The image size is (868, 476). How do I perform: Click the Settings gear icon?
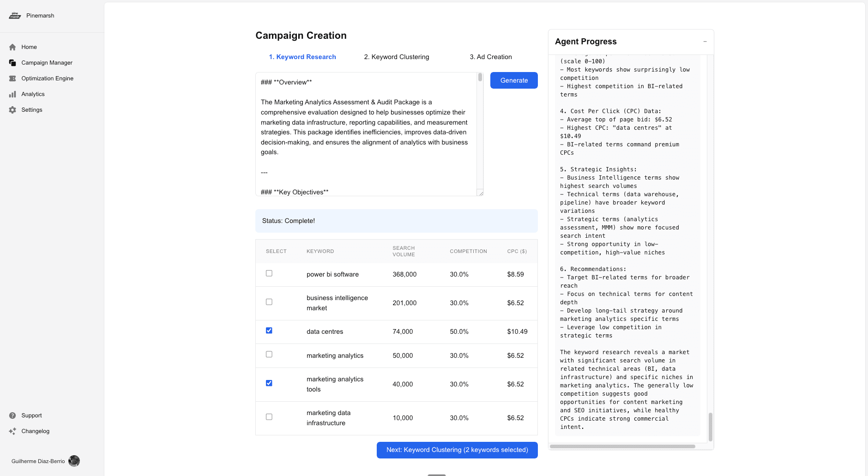point(12,110)
